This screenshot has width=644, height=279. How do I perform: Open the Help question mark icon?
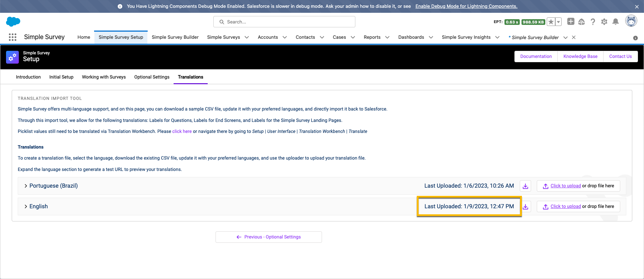coord(593,22)
